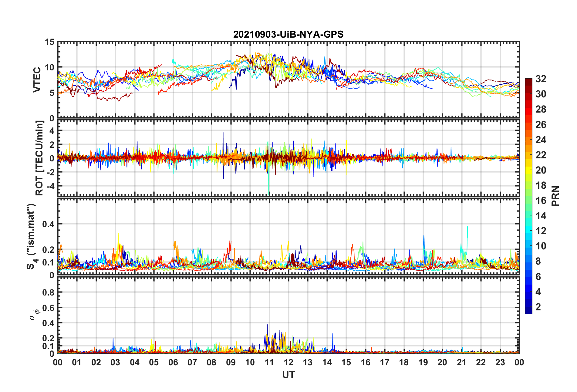Click colorbar tick label 26
This screenshot has width=577, height=392.
coord(541,125)
